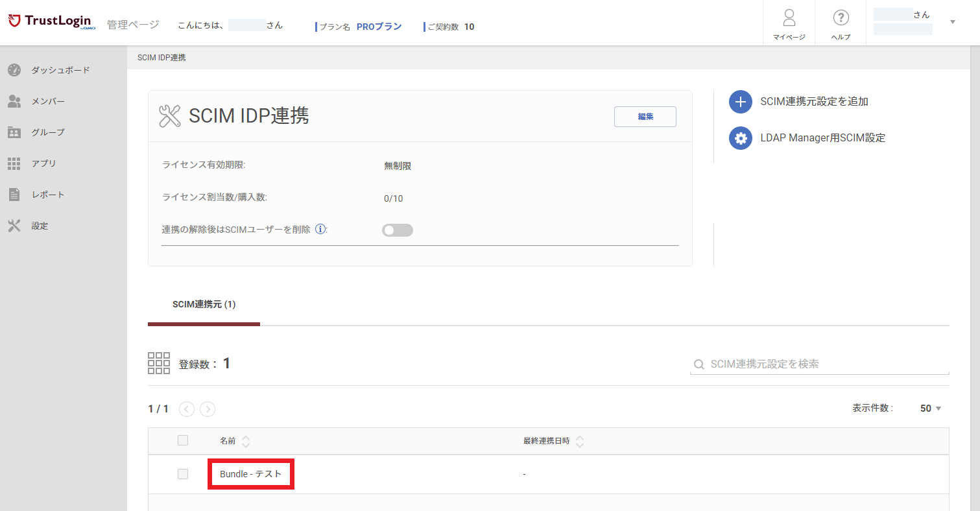Open the 表示件数 50 dropdown
Viewport: 980px width, 511px height.
tap(931, 409)
